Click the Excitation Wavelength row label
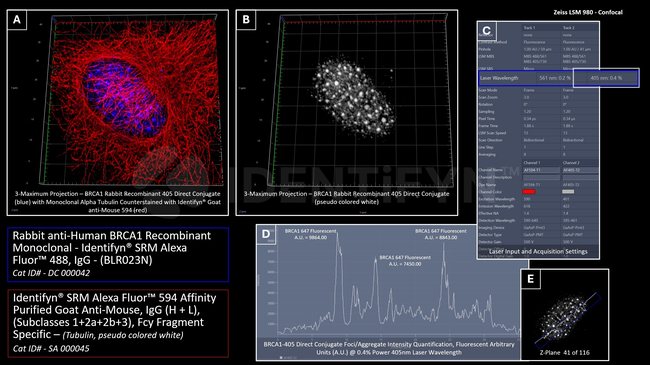650x365 pixels. tap(497, 199)
